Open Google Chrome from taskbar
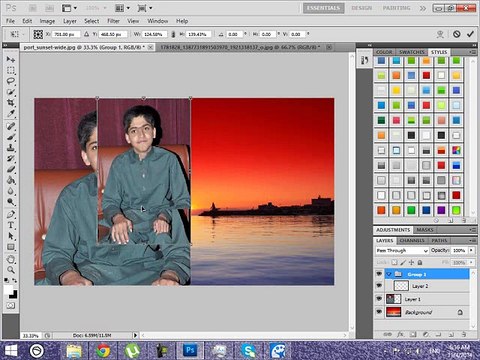This screenshot has width=480, height=360. 103,351
